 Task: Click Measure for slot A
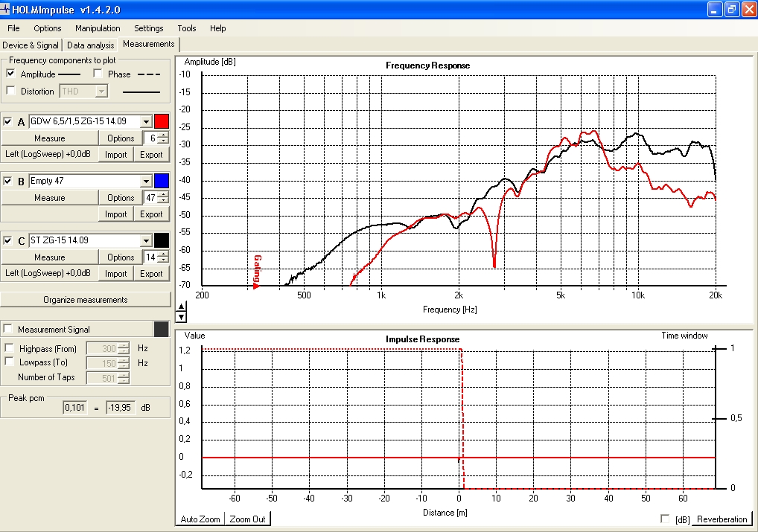coord(49,138)
